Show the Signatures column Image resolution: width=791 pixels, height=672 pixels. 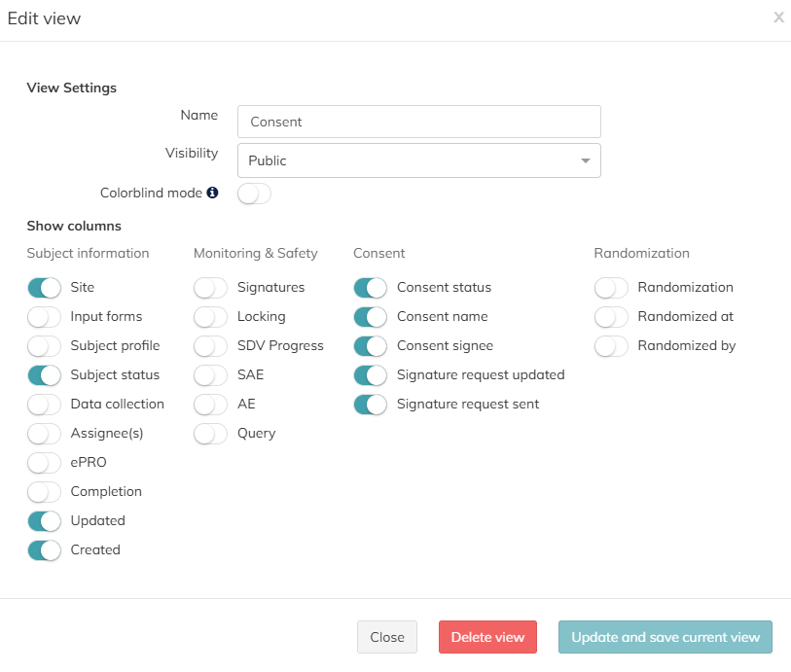pyautogui.click(x=210, y=288)
